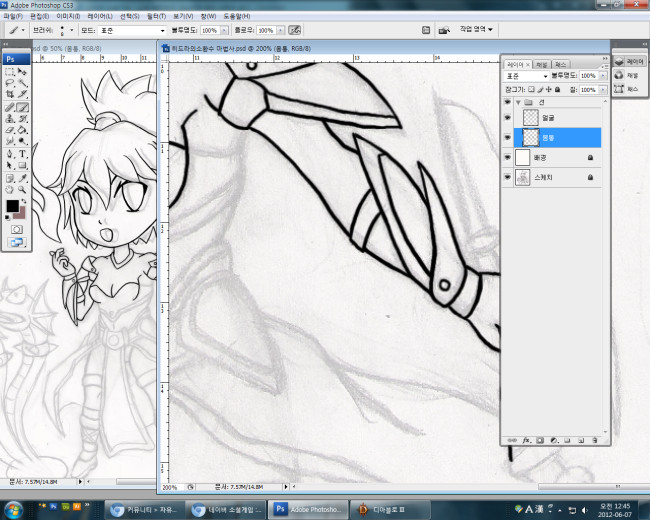Viewport: 650px width, 520px height.
Task: Hide the 스케치 layer via eye icon
Action: (507, 177)
